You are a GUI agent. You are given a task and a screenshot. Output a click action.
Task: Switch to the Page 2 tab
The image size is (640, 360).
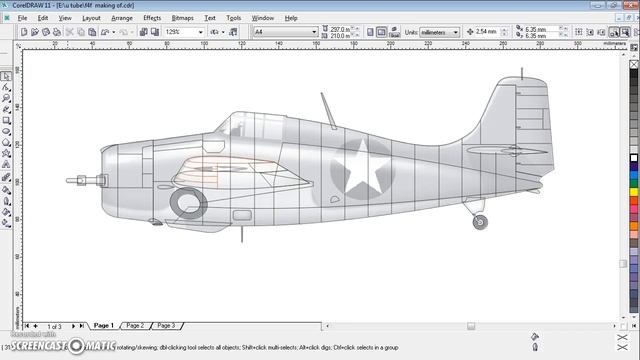click(135, 325)
